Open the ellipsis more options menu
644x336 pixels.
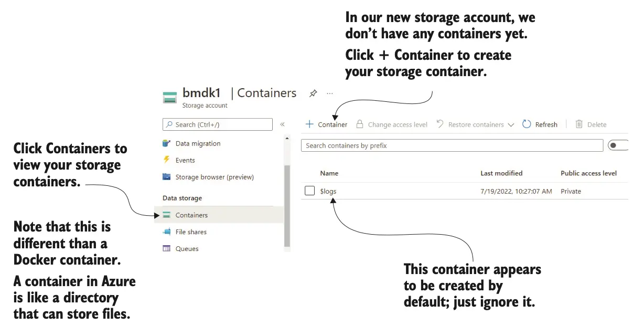click(330, 93)
